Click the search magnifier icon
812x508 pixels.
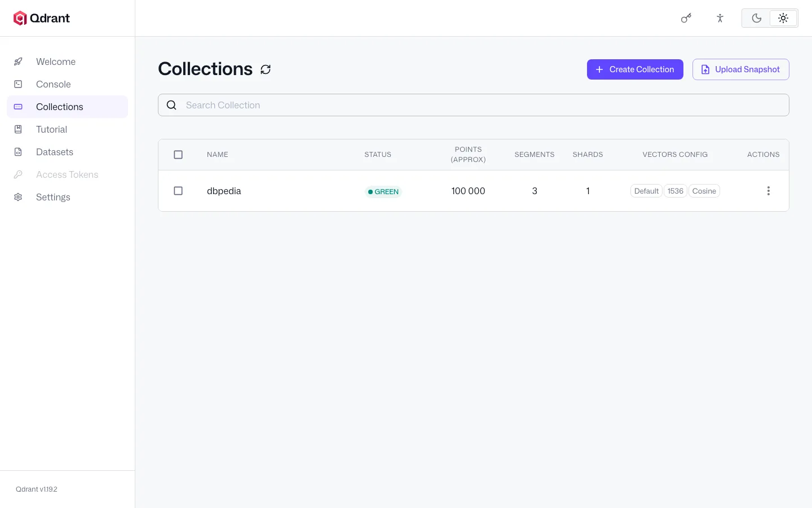[x=172, y=105]
